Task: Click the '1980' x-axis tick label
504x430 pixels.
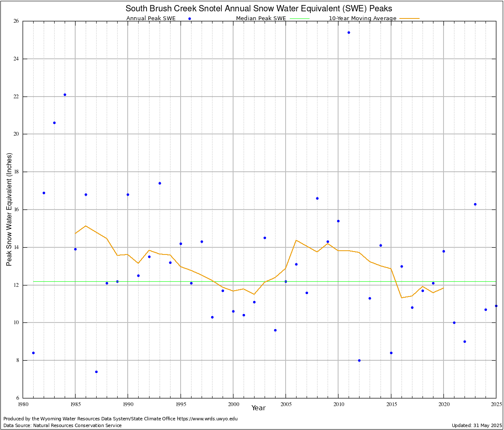Action: click(x=23, y=404)
